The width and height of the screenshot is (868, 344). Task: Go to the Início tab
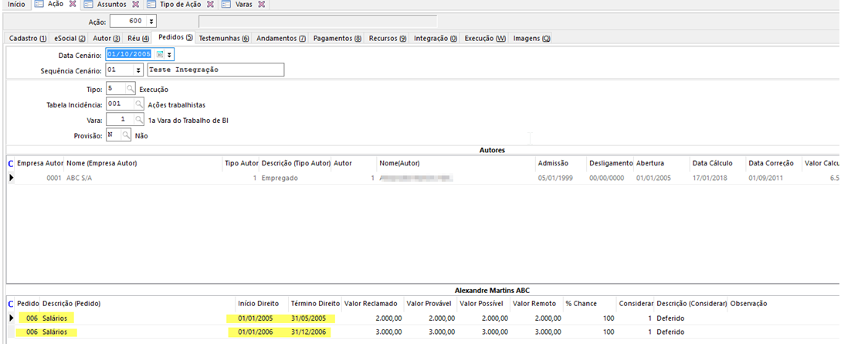pyautogui.click(x=15, y=5)
